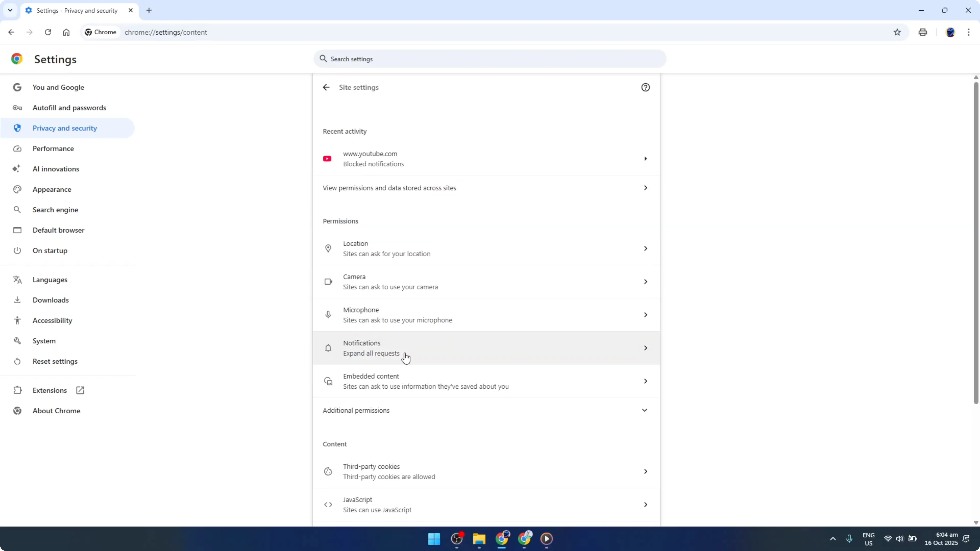The width and height of the screenshot is (980, 551).
Task: Click the back arrow next to Site settings
Action: (x=326, y=87)
